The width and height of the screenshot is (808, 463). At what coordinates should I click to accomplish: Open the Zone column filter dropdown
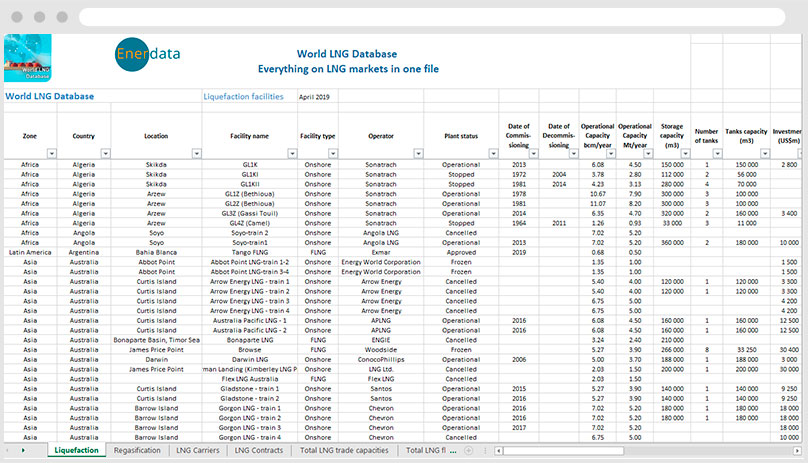pyautogui.click(x=50, y=153)
